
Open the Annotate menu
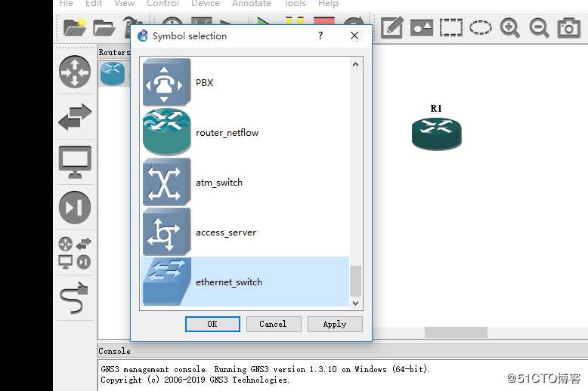tap(251, 3)
